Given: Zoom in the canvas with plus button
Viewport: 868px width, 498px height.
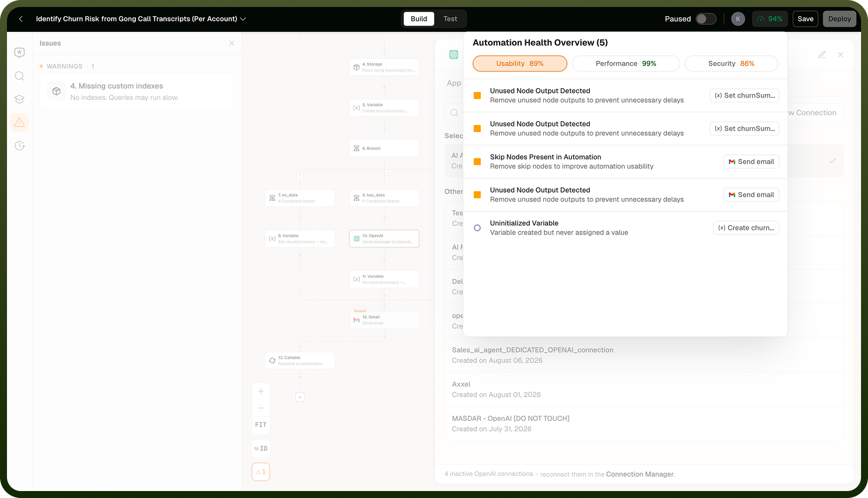Looking at the screenshot, I should tap(261, 391).
